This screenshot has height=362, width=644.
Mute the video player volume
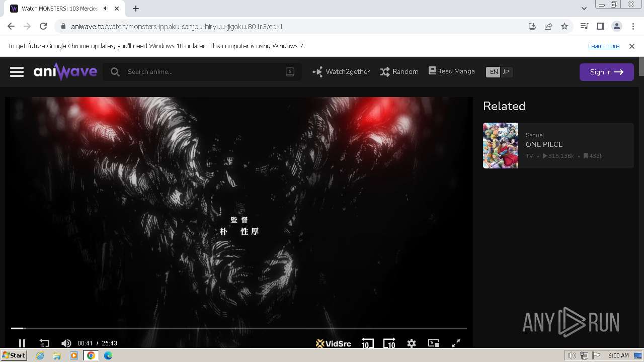point(66,343)
